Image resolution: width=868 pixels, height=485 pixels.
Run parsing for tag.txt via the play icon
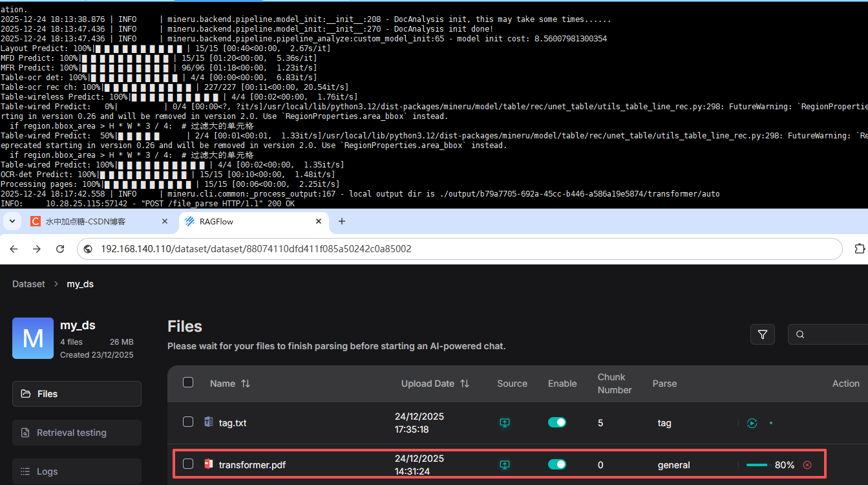pos(752,423)
